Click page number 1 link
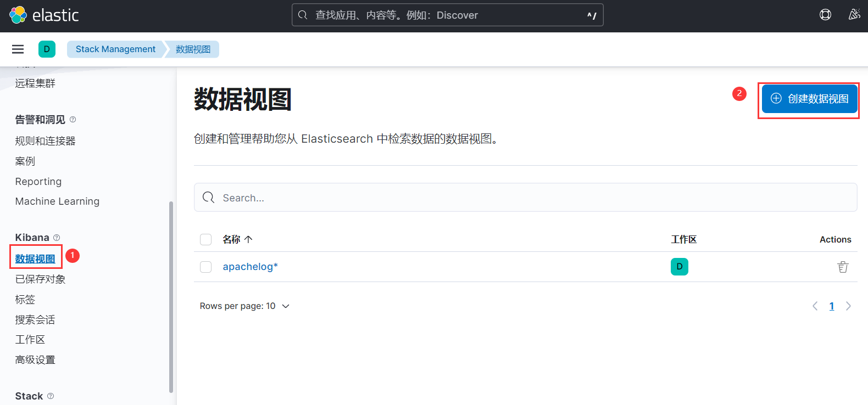Screen dimensions: 868x405 click(x=832, y=306)
